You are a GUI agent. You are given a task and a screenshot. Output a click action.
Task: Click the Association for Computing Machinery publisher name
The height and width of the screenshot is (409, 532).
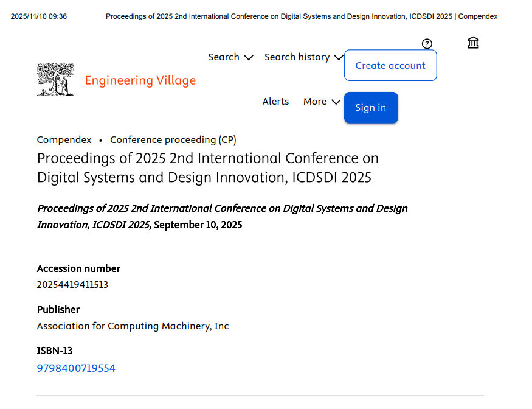(133, 326)
